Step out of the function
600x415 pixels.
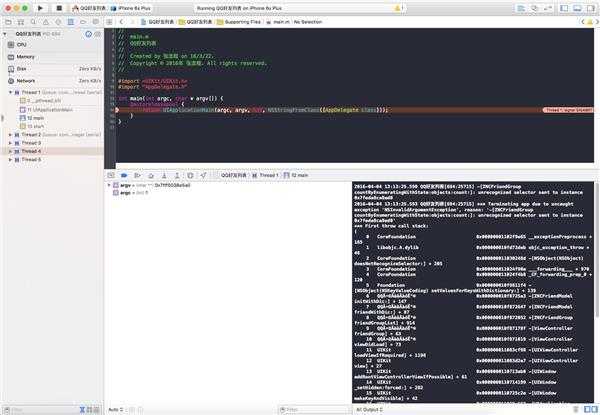(x=177, y=175)
